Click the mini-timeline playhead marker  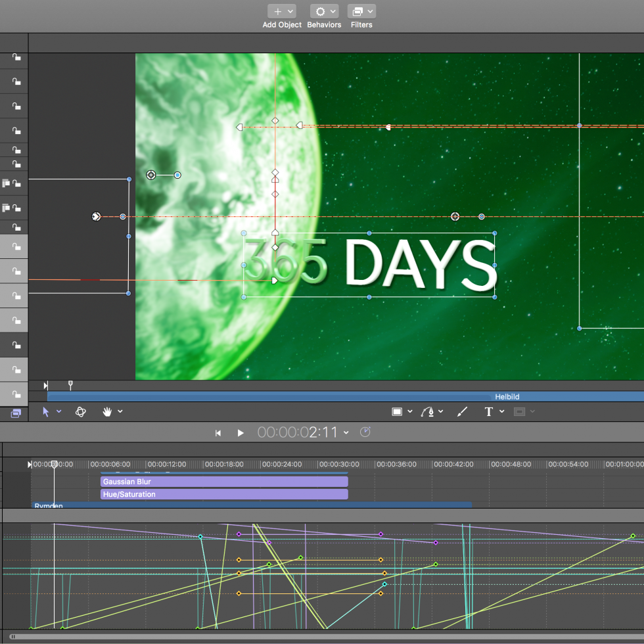[70, 385]
